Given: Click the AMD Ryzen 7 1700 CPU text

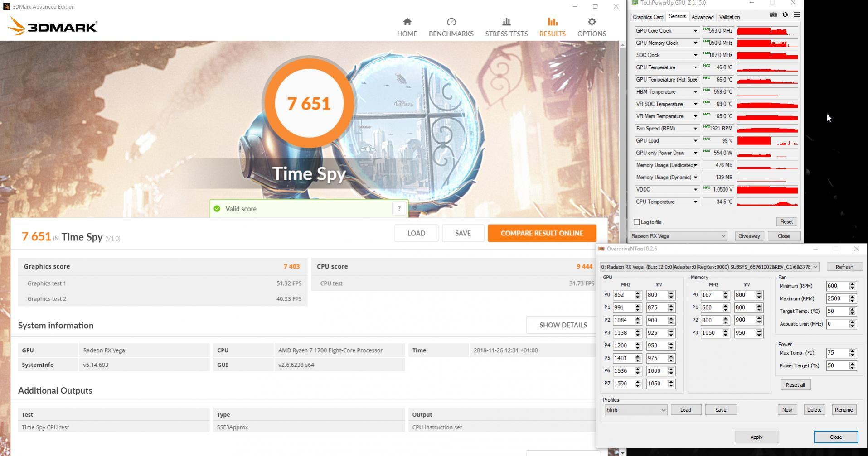Looking at the screenshot, I should click(330, 350).
